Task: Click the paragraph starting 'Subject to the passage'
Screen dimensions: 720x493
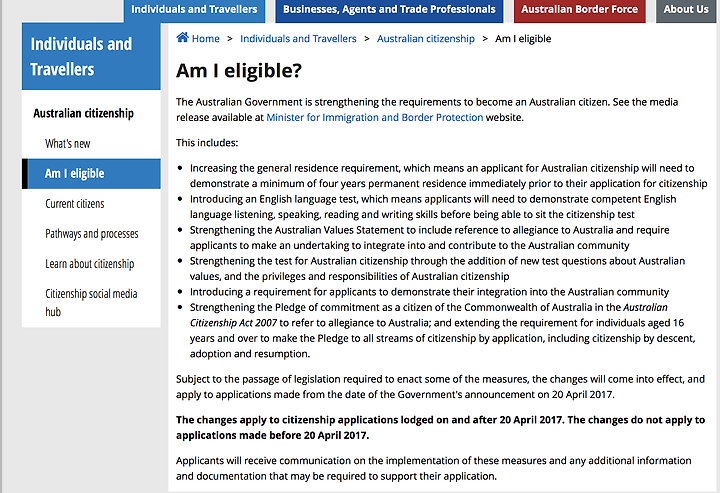Action: tap(440, 387)
